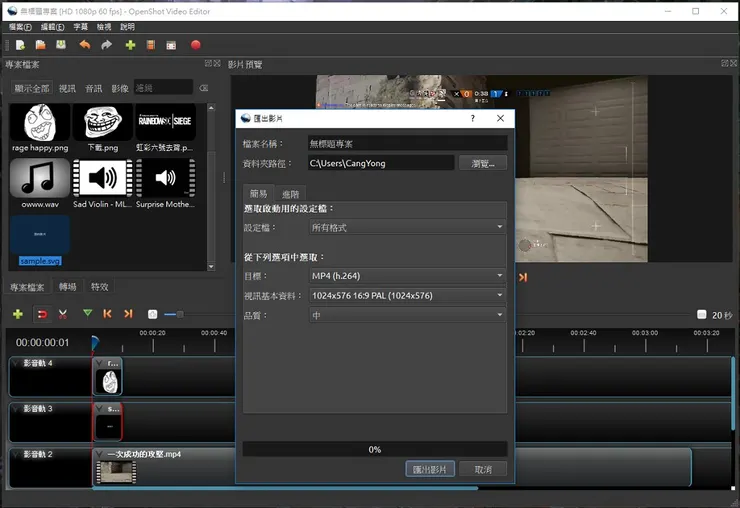This screenshot has height=508, width=740.
Task: Click the green plus Import Files icon
Action: pos(130,45)
